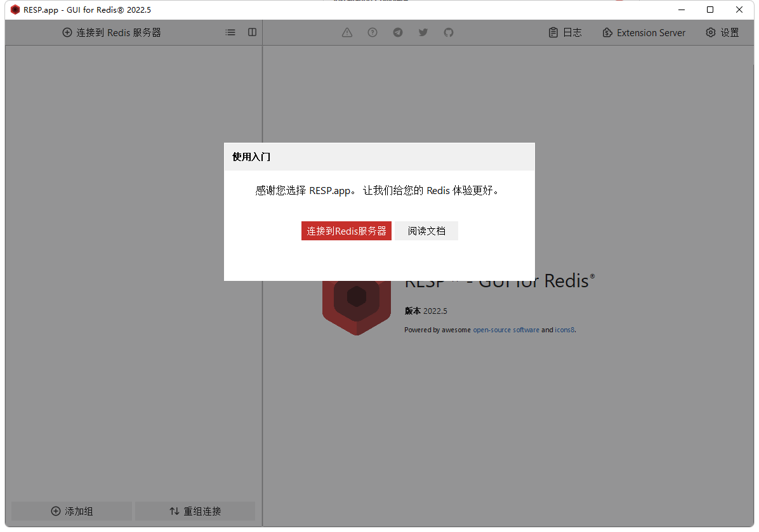Open the open-source software link
Viewport: 759px width, 532px height.
click(506, 330)
